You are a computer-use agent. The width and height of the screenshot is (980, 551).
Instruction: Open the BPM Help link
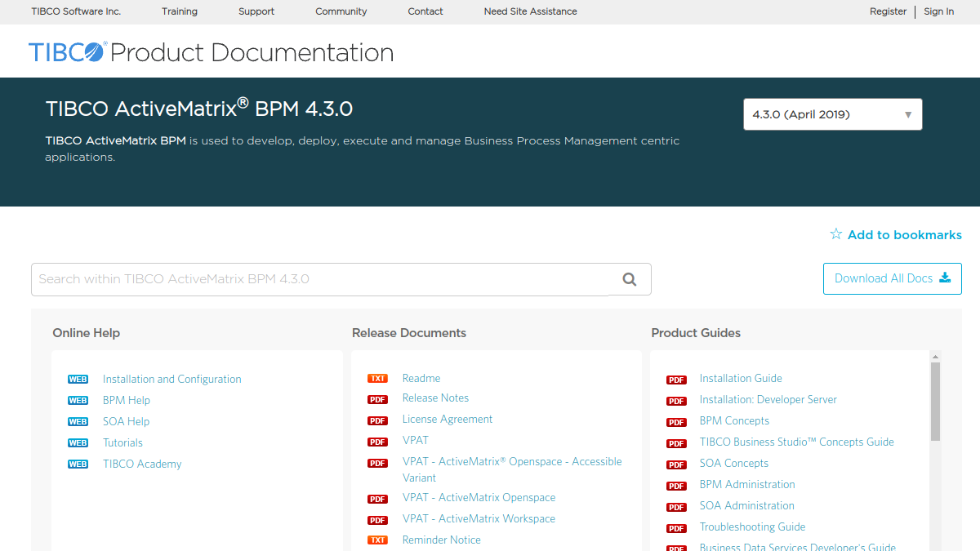tap(127, 400)
